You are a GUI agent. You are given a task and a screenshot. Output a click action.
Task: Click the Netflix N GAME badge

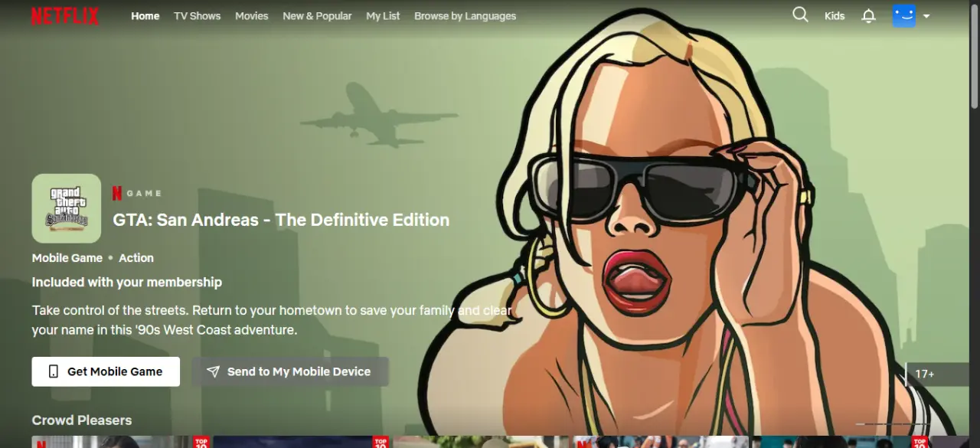click(x=137, y=193)
